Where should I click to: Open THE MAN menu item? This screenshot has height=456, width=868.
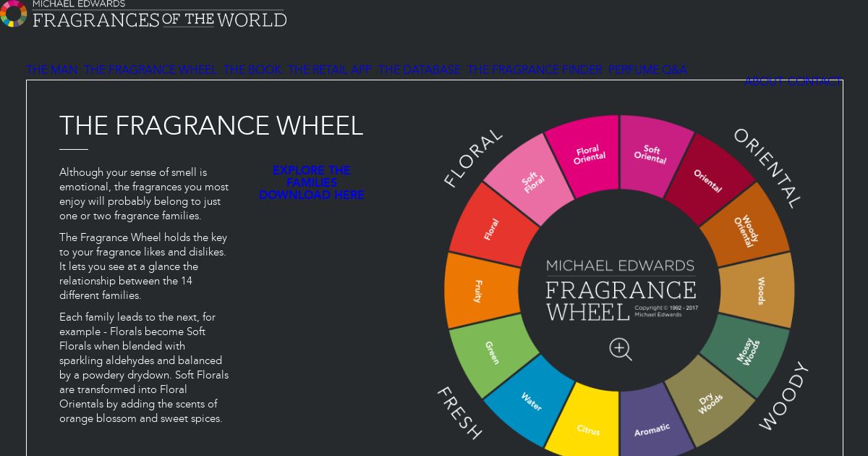click(x=52, y=70)
